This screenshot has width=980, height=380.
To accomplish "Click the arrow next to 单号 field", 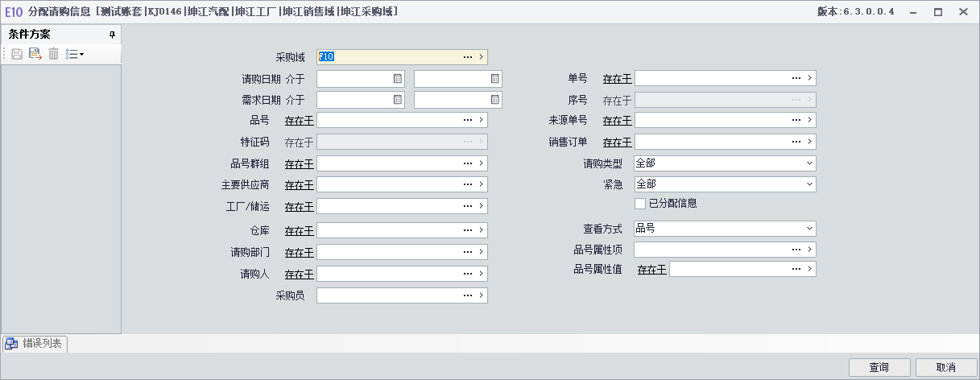I will pyautogui.click(x=809, y=78).
